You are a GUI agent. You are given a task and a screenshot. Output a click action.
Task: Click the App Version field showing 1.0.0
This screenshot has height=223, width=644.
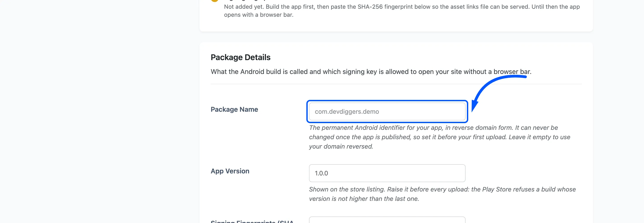click(387, 173)
